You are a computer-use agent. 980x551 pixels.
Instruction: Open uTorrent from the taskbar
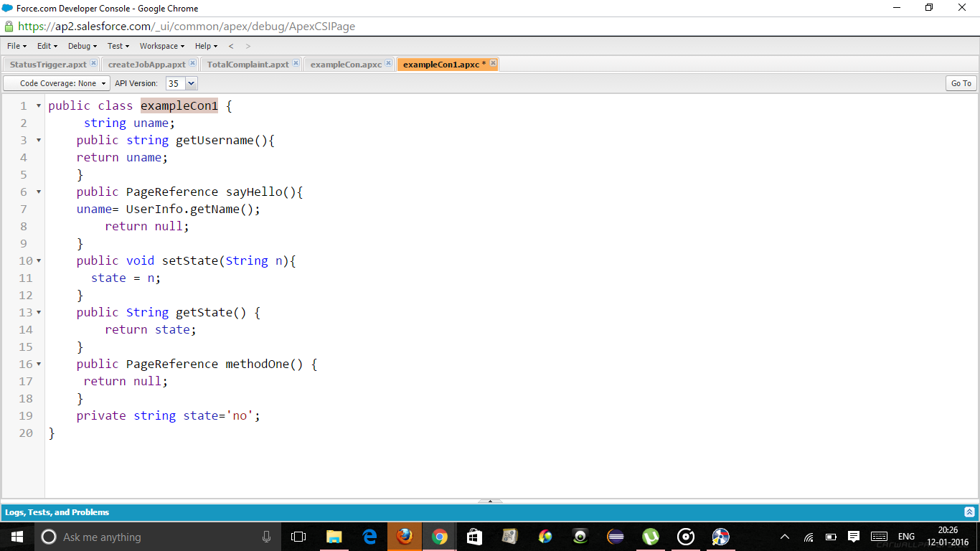click(x=651, y=537)
